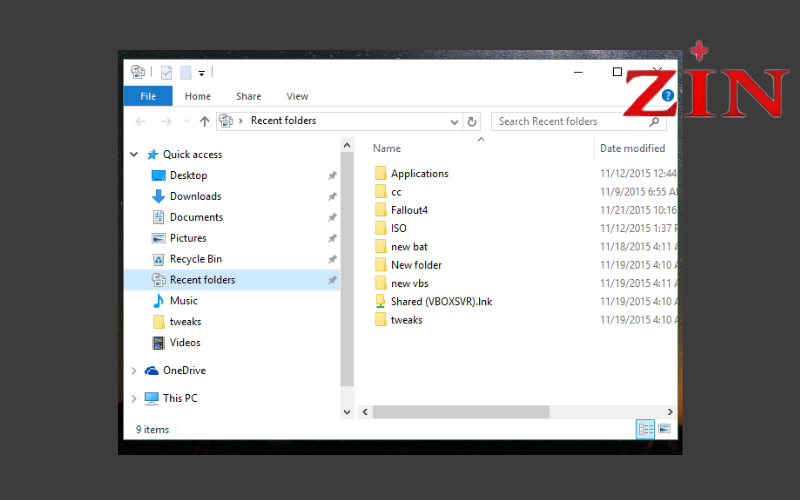The image size is (800, 500).
Task: Click the pin icon next to Pictures
Action: 332,238
